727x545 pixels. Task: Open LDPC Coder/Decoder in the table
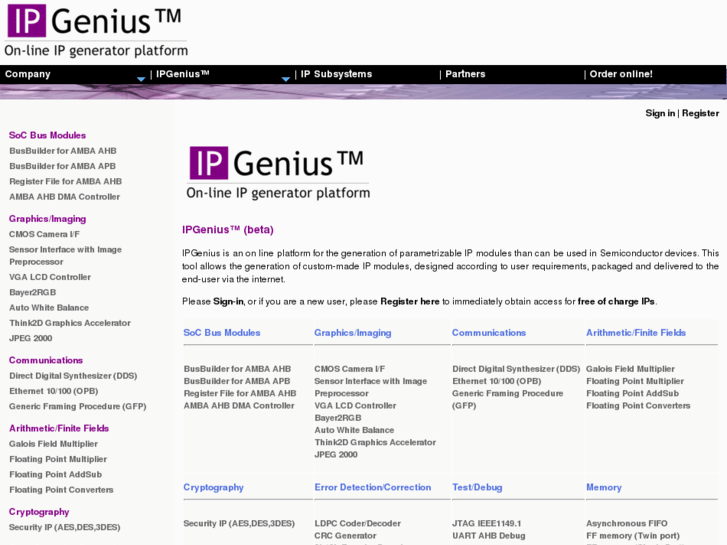pos(358,524)
